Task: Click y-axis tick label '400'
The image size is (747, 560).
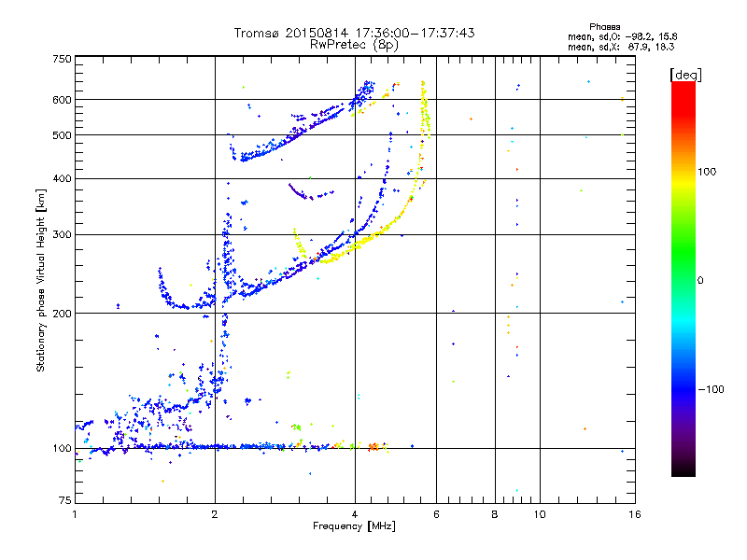Action: click(62, 178)
